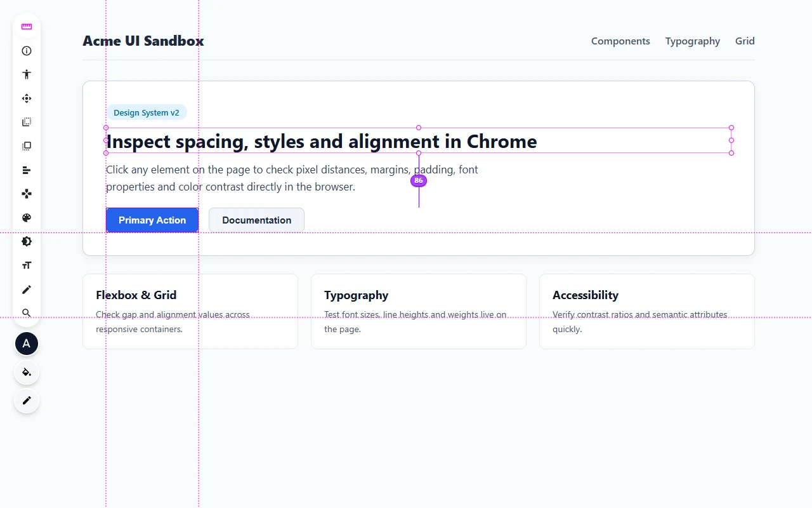This screenshot has width=812, height=508.
Task: Open the magnifier search tool
Action: [x=27, y=313]
